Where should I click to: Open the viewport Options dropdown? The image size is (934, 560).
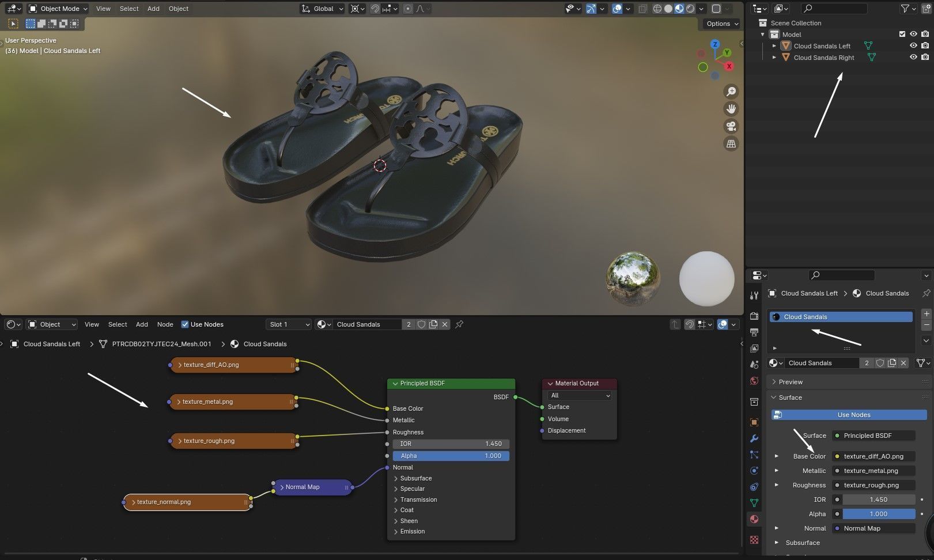tap(722, 24)
